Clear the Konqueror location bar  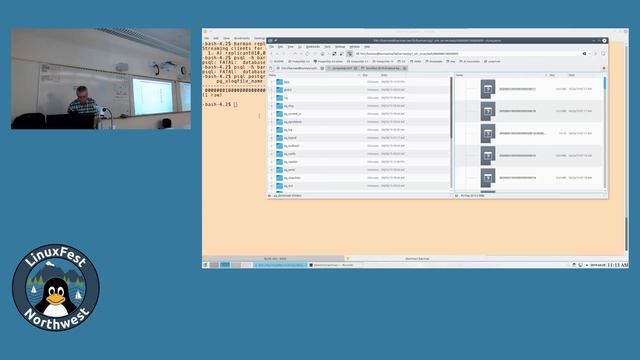click(584, 53)
